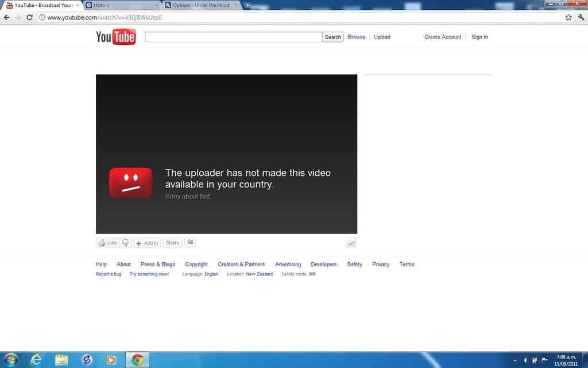This screenshot has height=368, width=588.
Task: Show video statistics chart icon
Action: pyautogui.click(x=351, y=243)
